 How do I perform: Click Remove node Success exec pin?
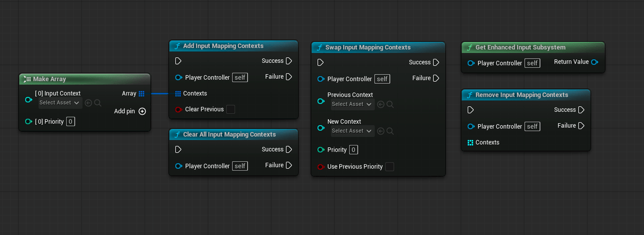[581, 110]
